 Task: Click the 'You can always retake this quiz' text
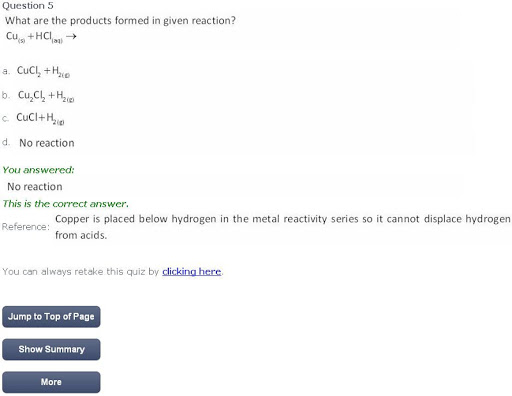(x=80, y=272)
